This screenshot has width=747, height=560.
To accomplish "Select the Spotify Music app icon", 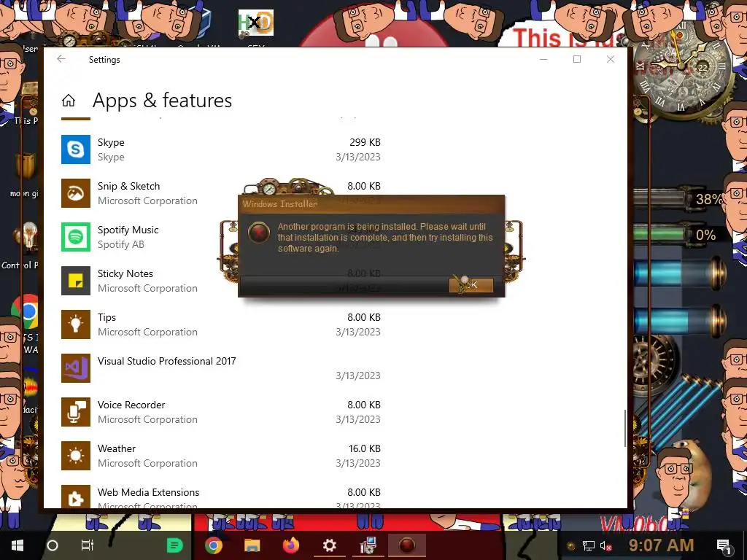I will coord(76,237).
